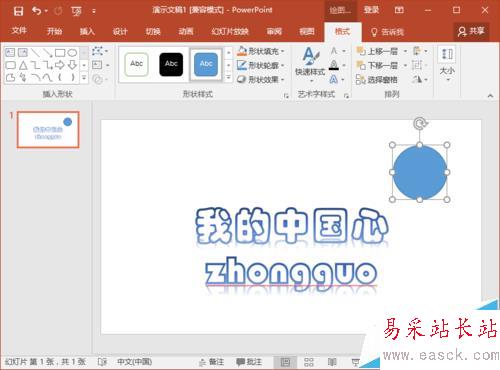The width and height of the screenshot is (500, 370).
Task: Switch to the 切换 Transitions tab
Action: pos(153,31)
